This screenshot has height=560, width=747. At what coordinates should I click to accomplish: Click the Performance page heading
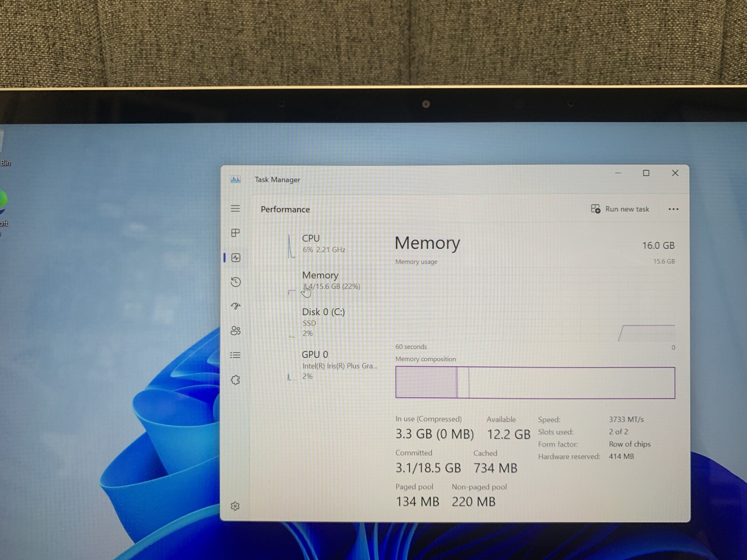click(x=285, y=210)
